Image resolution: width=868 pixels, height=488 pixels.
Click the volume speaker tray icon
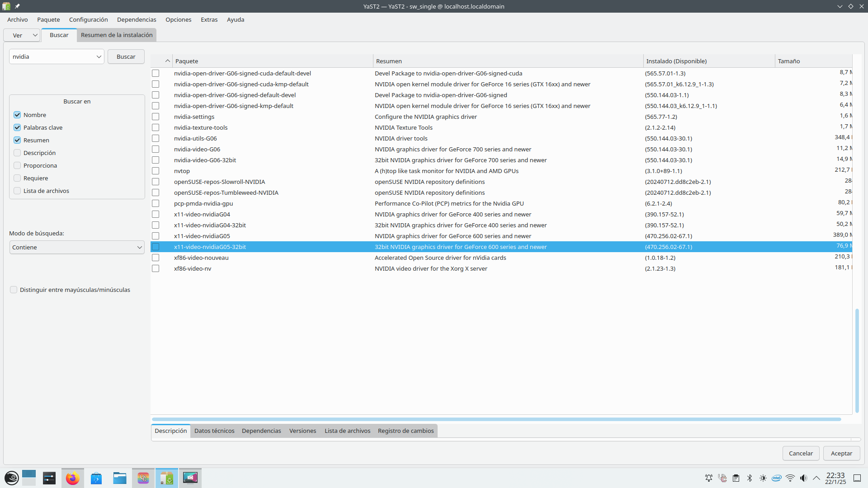click(803, 478)
